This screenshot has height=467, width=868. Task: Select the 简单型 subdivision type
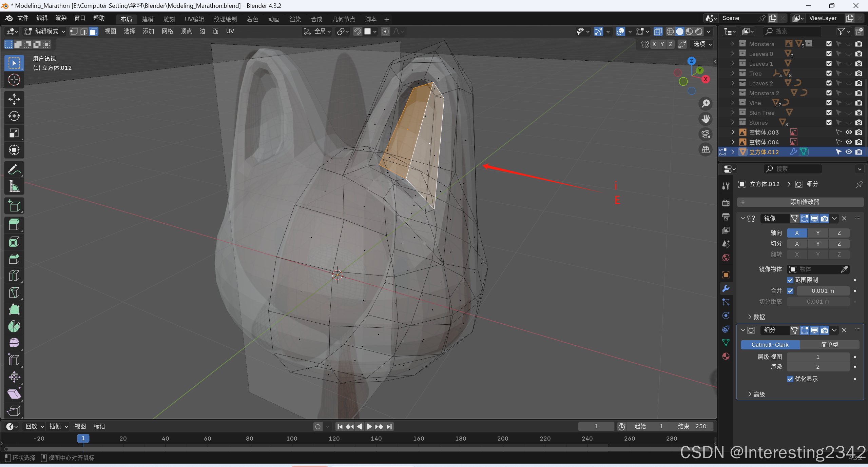[x=829, y=345]
